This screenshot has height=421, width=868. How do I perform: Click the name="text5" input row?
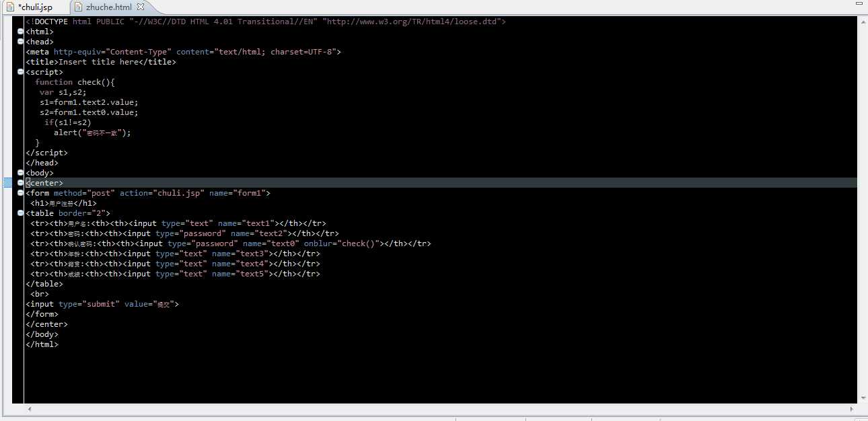coord(175,274)
